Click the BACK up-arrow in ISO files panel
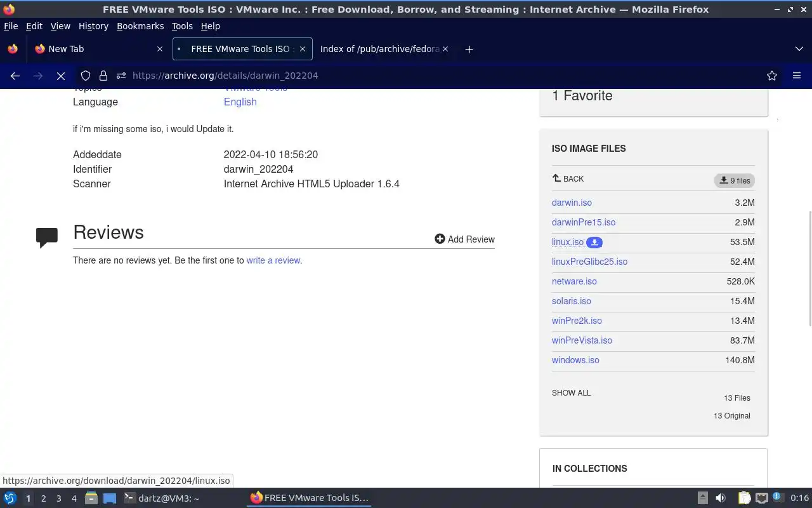The image size is (812, 508). pyautogui.click(x=556, y=178)
